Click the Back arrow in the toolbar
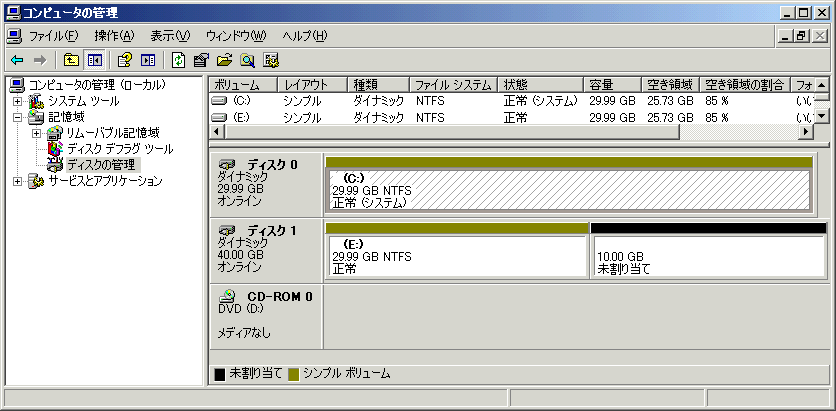The width and height of the screenshot is (836, 411). pos(17,60)
